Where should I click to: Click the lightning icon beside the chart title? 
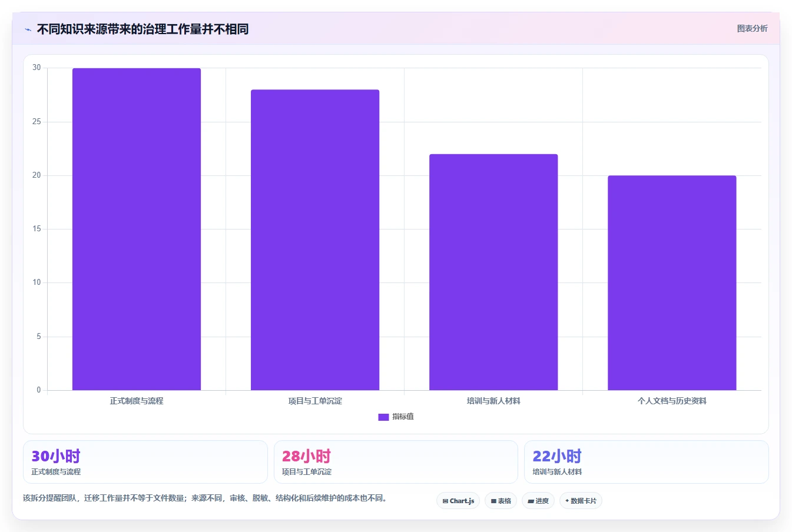(x=28, y=29)
